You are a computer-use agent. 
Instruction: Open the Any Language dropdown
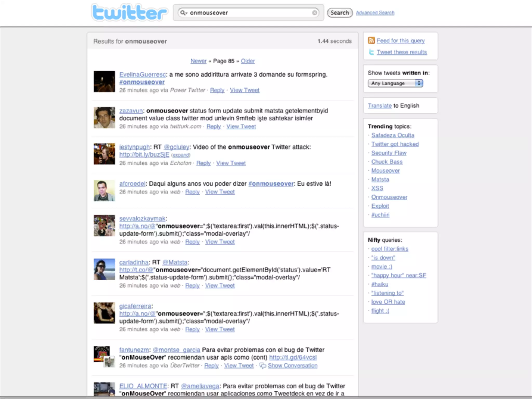point(395,83)
